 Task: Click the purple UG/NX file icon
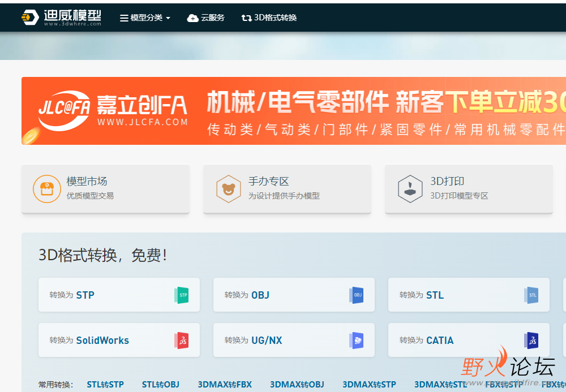(356, 341)
